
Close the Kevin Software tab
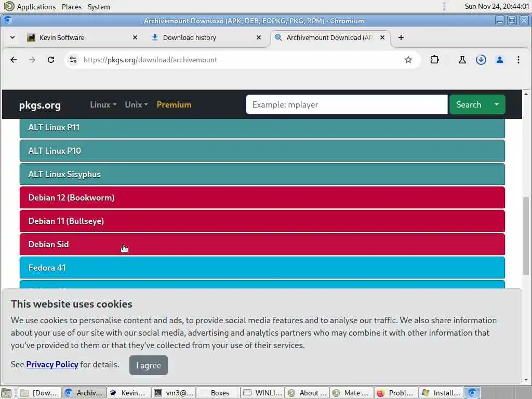click(135, 37)
